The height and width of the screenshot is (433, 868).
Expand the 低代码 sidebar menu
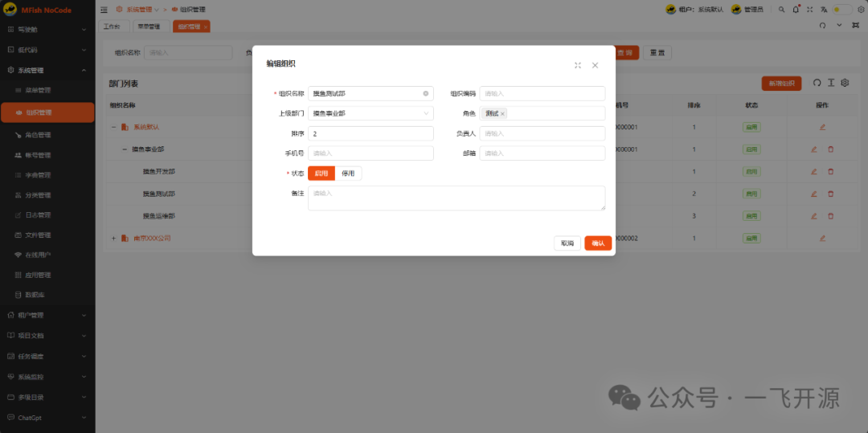47,50
